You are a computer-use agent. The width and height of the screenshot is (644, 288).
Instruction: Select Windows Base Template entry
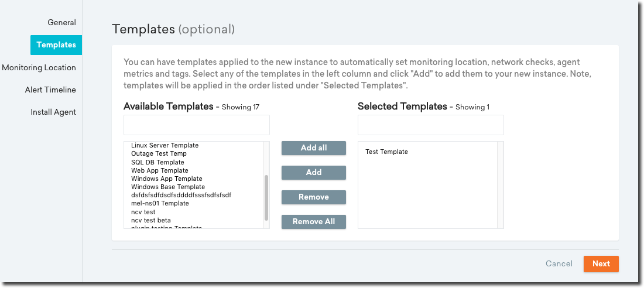[167, 187]
